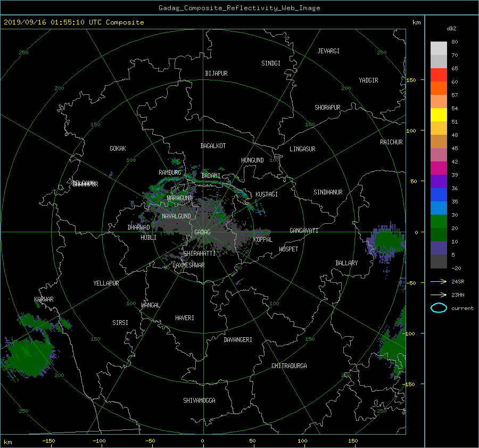Viewport: 479px width, 448px height.
Task: Click the YELLAPUR town label
Action: 106,283
